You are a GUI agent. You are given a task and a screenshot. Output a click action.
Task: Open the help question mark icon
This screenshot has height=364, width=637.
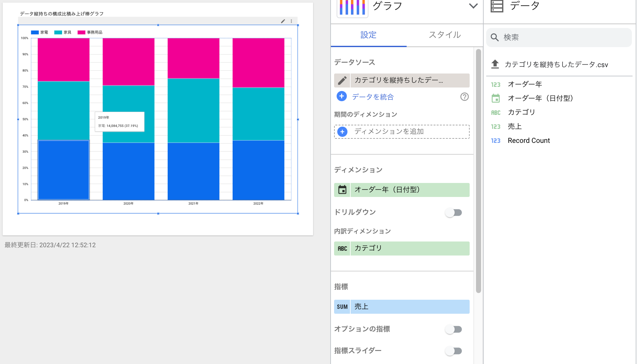coord(464,97)
